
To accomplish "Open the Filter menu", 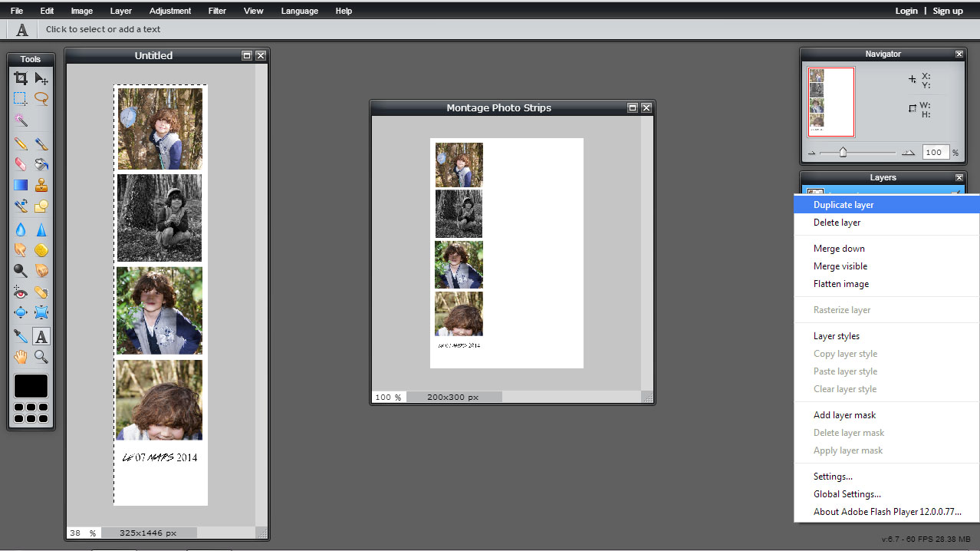I will [x=217, y=11].
